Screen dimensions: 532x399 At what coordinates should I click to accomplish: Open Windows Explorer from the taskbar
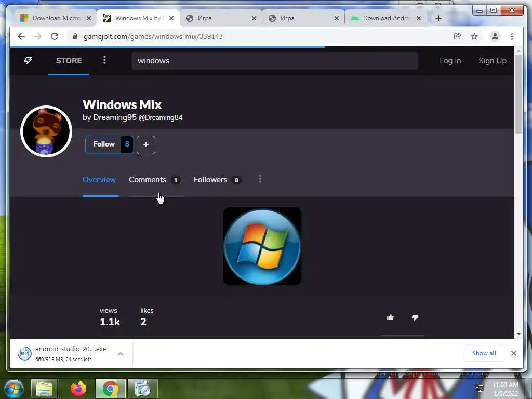(x=44, y=389)
